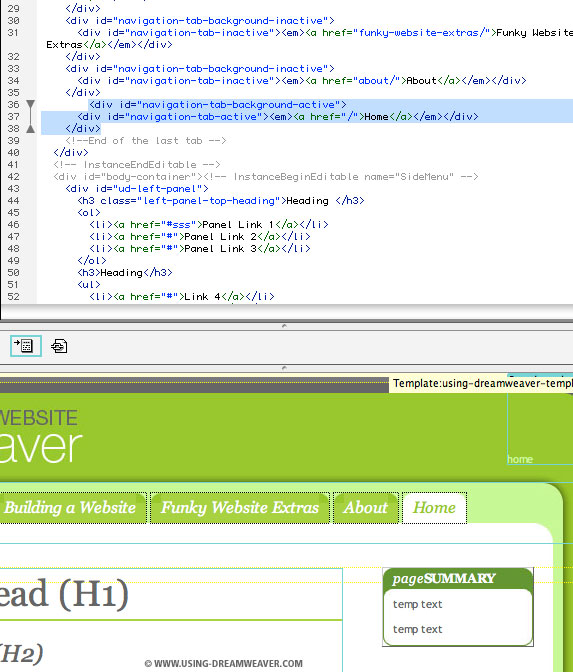Click the lower pane splitter arrow

(284, 368)
